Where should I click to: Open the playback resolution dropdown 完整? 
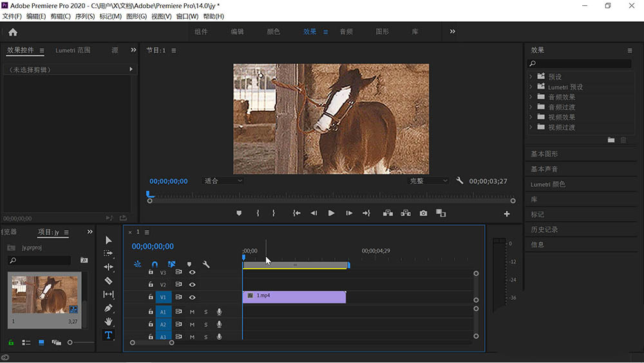(x=428, y=181)
